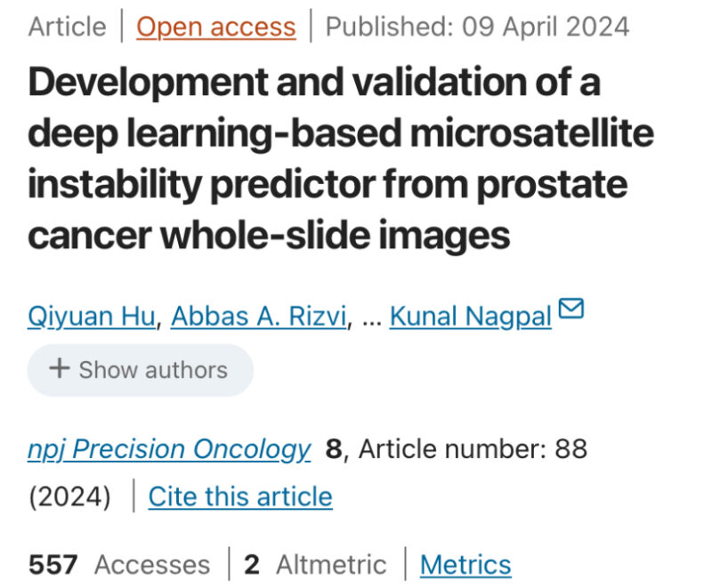Click the Article number: 88 text
This screenshot has width=712, height=588.
pyautogui.click(x=473, y=449)
